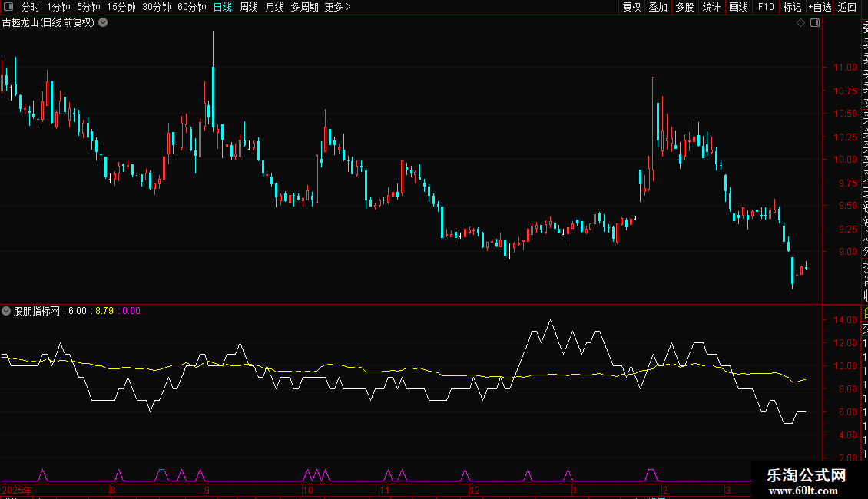Viewport: 868px width, 499px height.
Task: Open the 复权 adjustment menu
Action: click(x=631, y=7)
